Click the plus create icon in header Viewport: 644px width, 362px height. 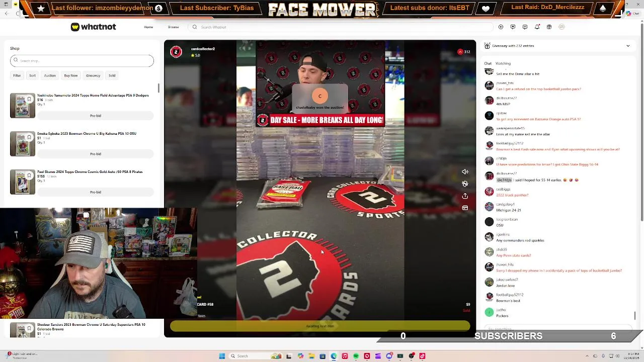501,27
